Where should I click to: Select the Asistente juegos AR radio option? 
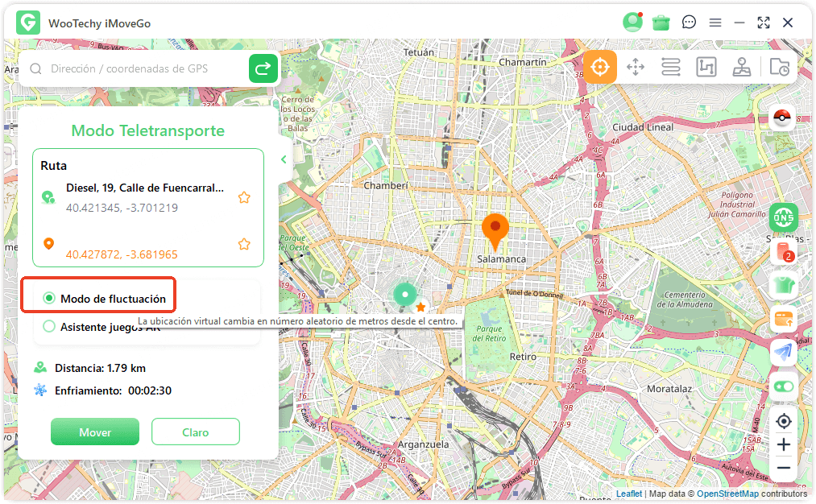[50, 327]
